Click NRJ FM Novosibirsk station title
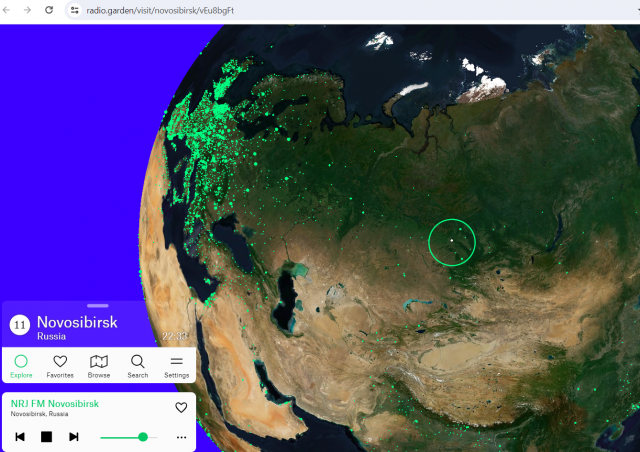Screen dimensions: 640x452 click(55, 403)
